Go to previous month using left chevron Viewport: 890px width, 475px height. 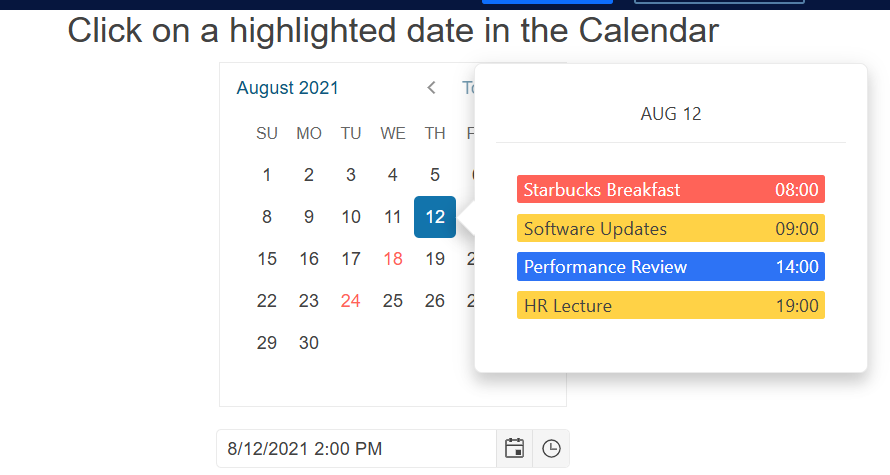click(431, 88)
